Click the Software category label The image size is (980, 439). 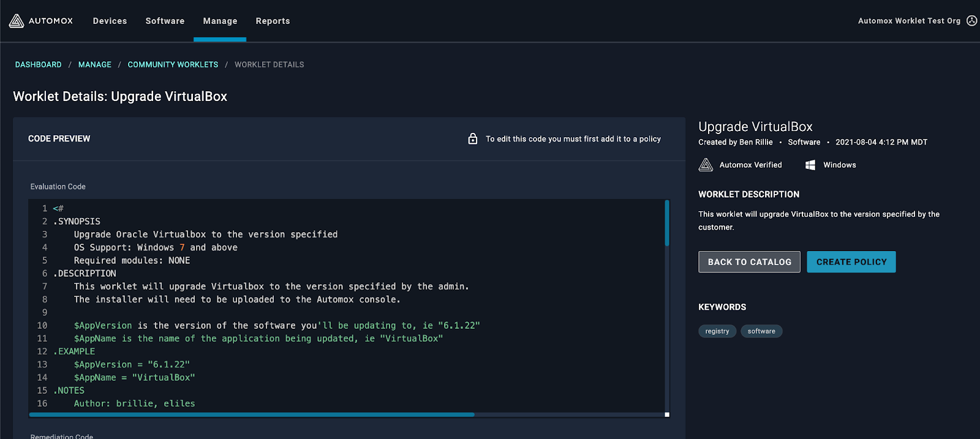coord(804,142)
